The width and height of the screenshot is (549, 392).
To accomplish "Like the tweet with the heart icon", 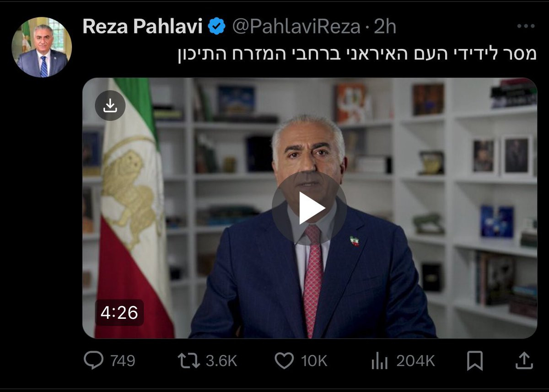I will coord(284,361).
